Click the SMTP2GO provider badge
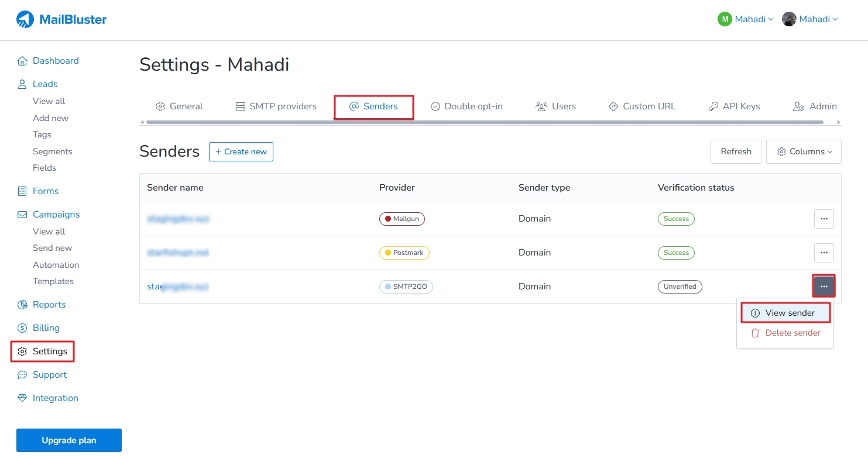Image resolution: width=868 pixels, height=459 pixels. coord(406,287)
